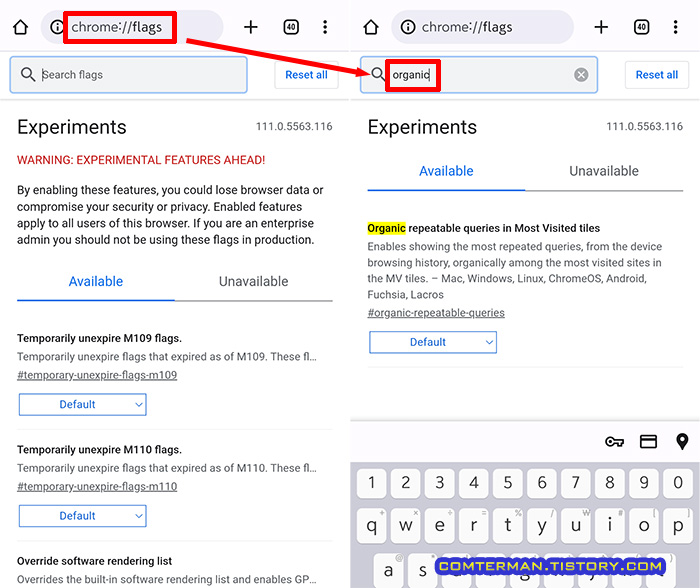
Task: Tap the letter p key on keyboard
Action: 678,525
